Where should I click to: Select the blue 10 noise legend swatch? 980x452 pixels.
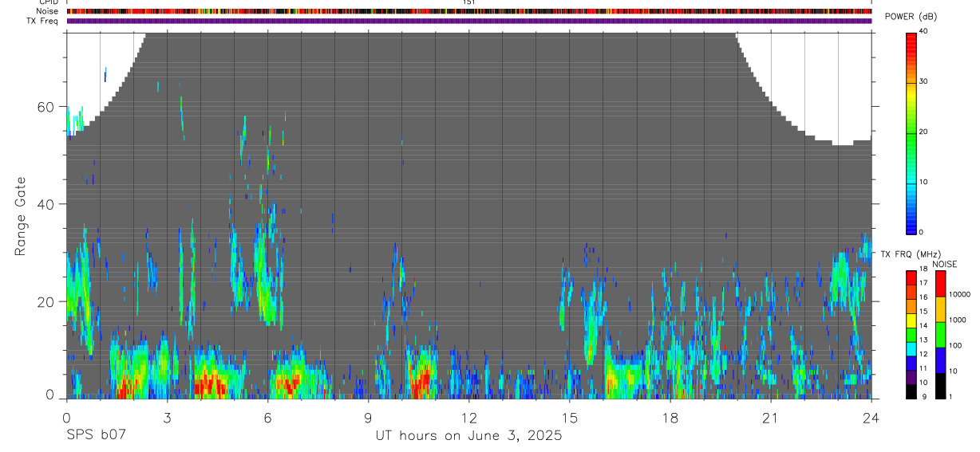click(x=940, y=360)
